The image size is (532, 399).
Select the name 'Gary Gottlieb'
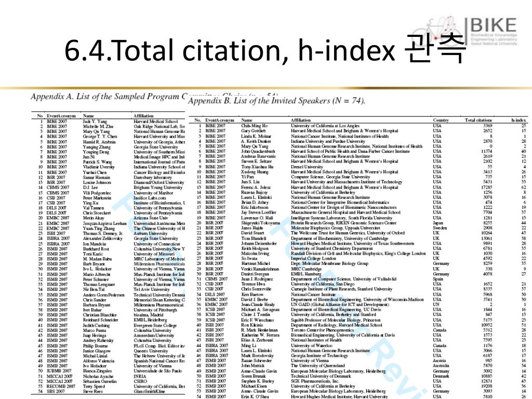(x=253, y=130)
